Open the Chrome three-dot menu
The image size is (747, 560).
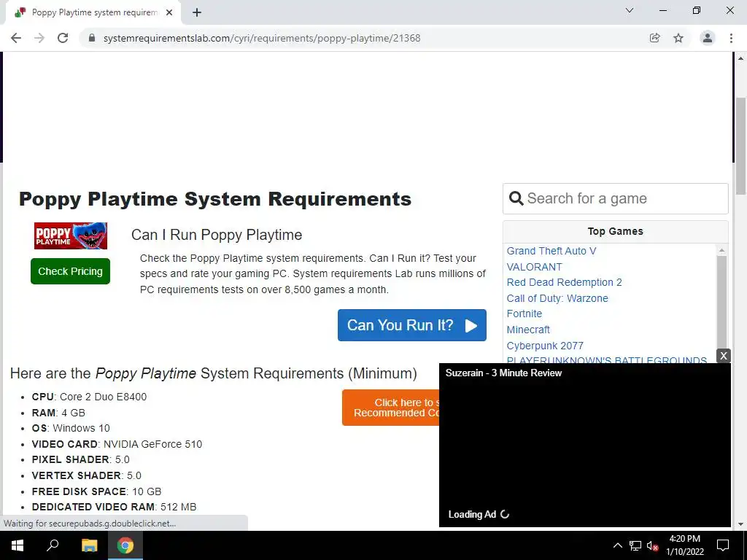click(x=731, y=38)
